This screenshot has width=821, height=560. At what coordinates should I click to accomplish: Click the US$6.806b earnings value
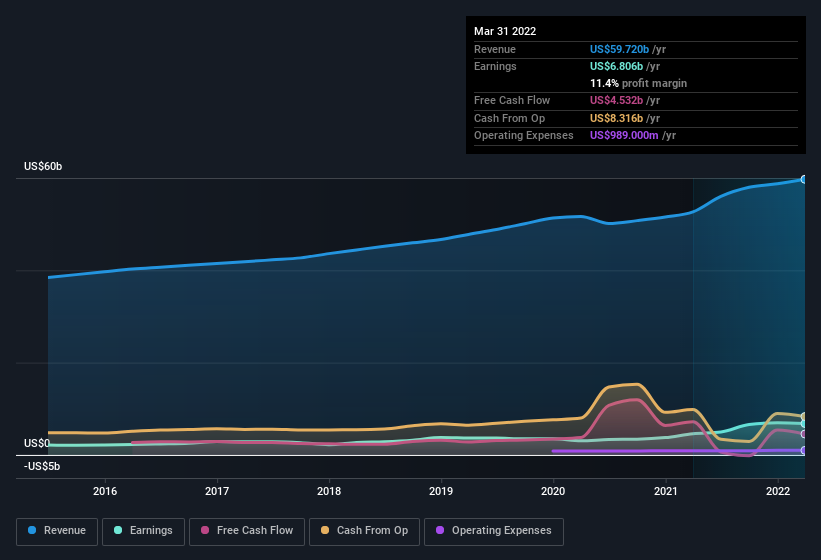tap(616, 66)
